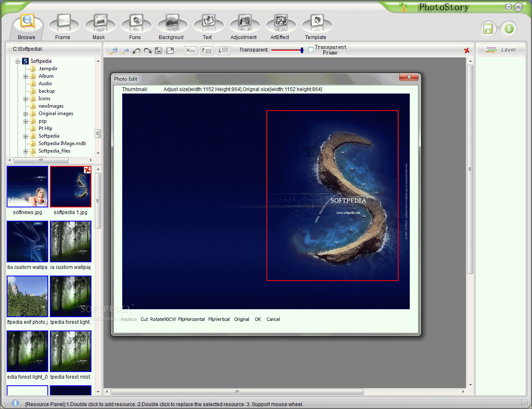Minimize the PhotoStory window
This screenshot has height=409, width=532.
coord(509,7)
